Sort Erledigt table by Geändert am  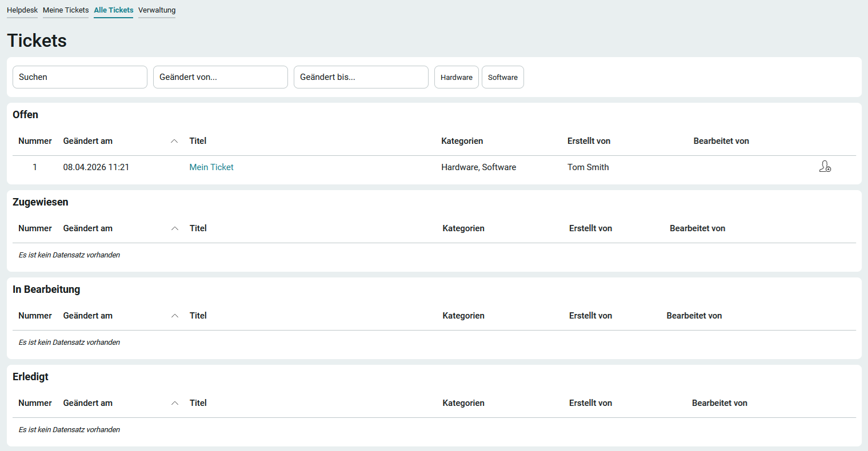coord(88,403)
